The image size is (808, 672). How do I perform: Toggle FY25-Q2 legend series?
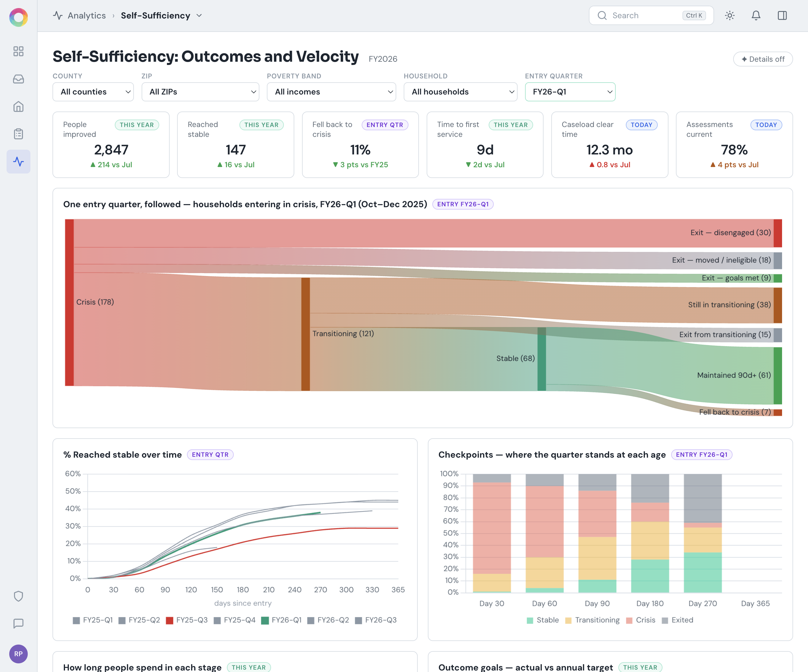click(x=139, y=620)
